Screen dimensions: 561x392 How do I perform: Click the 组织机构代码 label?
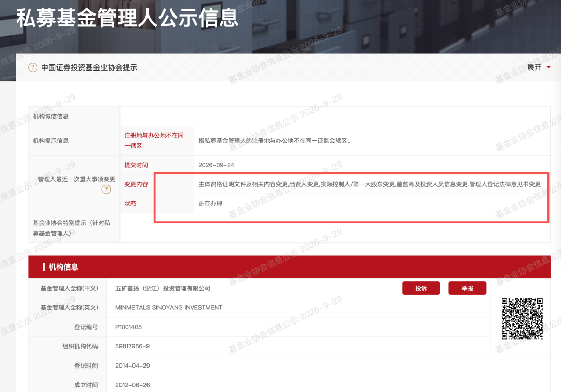click(80, 346)
